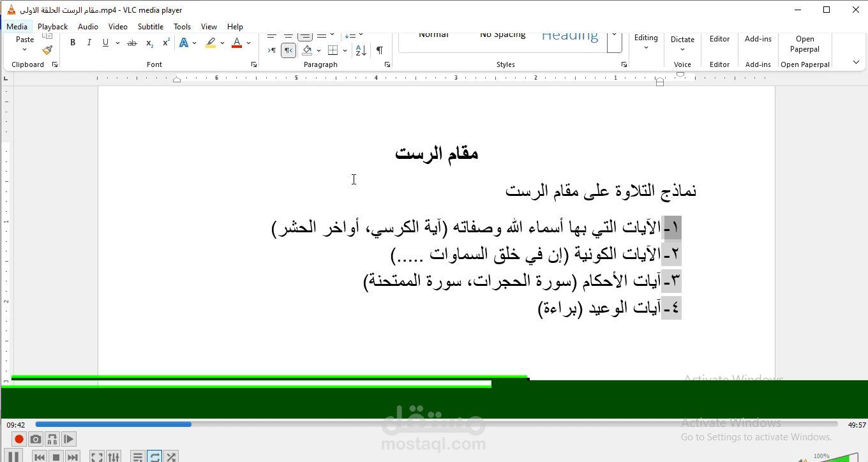The height and width of the screenshot is (462, 868).
Task: Open extended settings equalizer
Action: [113, 457]
